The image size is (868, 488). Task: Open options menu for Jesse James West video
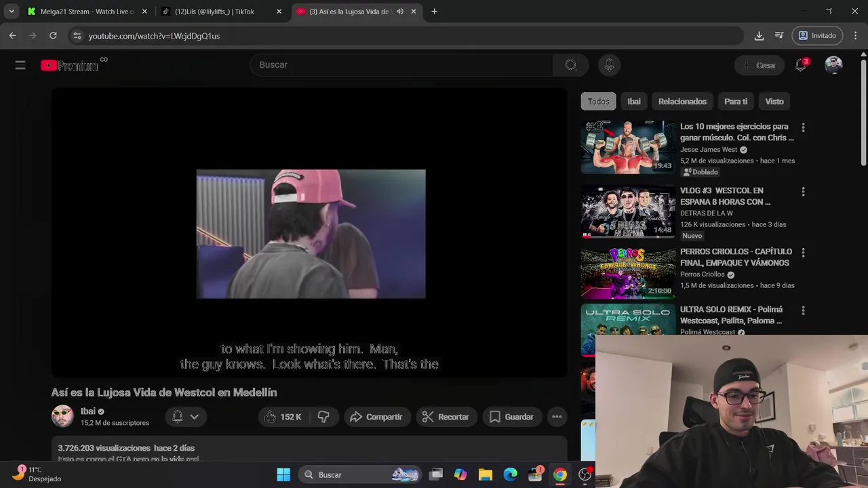pos(803,127)
